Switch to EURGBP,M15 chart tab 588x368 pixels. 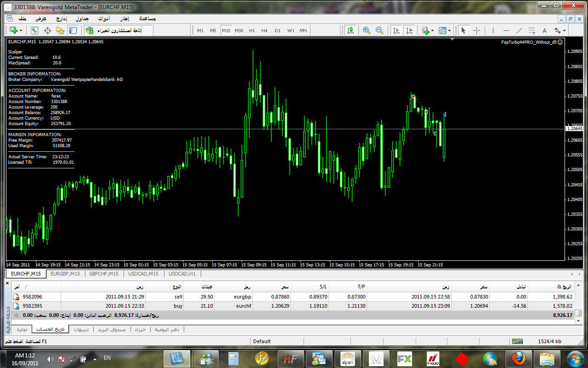click(x=65, y=274)
